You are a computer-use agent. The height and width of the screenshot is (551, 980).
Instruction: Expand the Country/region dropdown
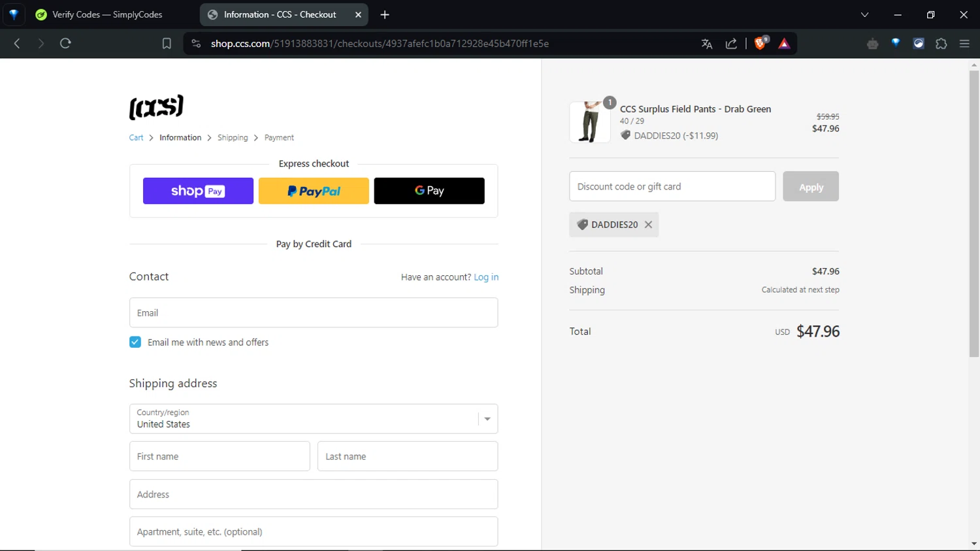tap(314, 419)
